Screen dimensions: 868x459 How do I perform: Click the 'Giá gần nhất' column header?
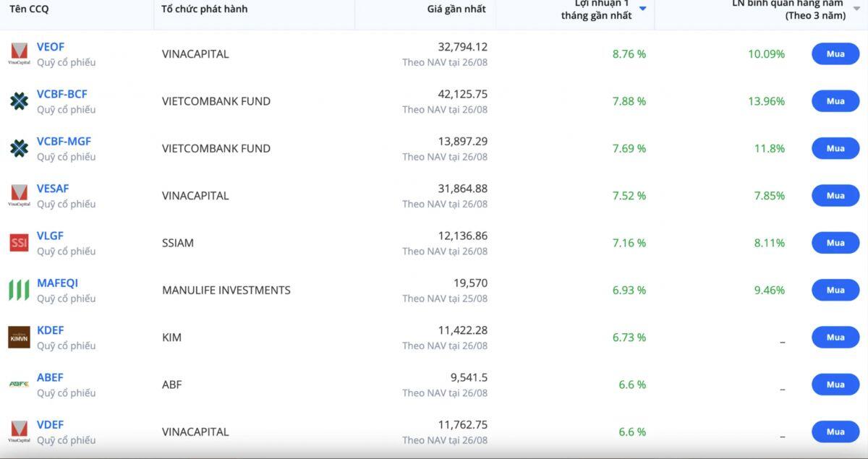pos(456,9)
